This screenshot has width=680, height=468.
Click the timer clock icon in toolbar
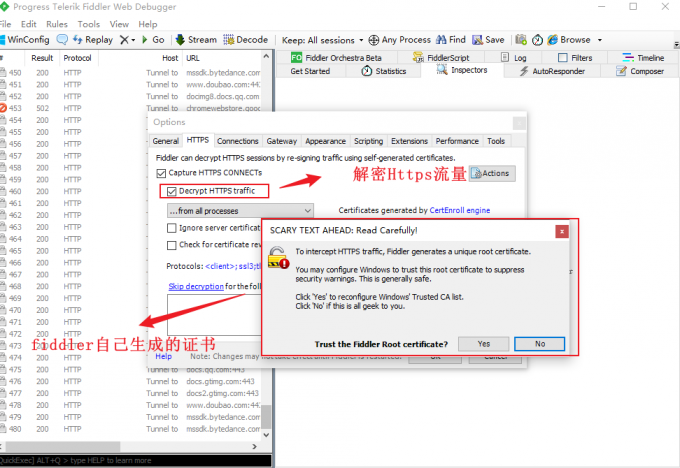pyautogui.click(x=537, y=40)
